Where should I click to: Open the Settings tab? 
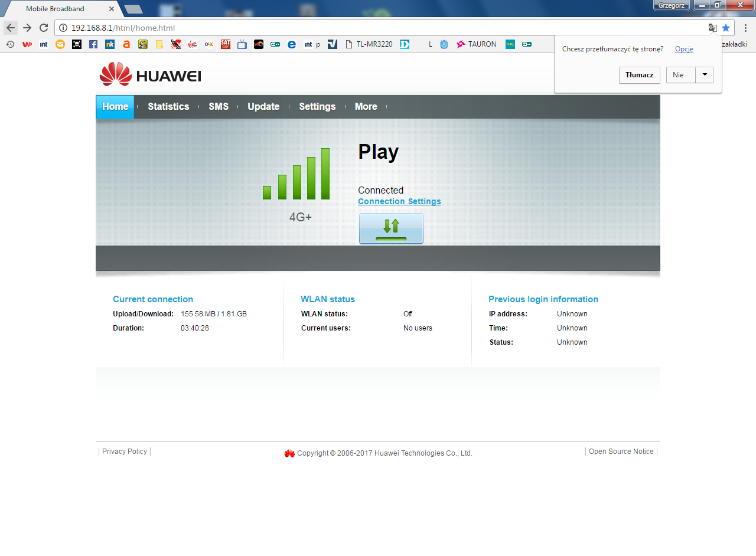pyautogui.click(x=317, y=107)
